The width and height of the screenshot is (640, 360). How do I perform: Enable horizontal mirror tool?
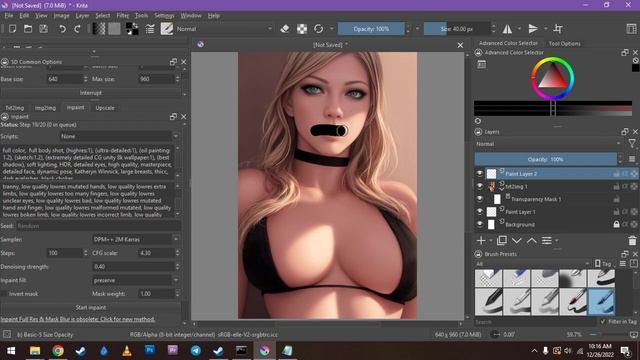507,29
